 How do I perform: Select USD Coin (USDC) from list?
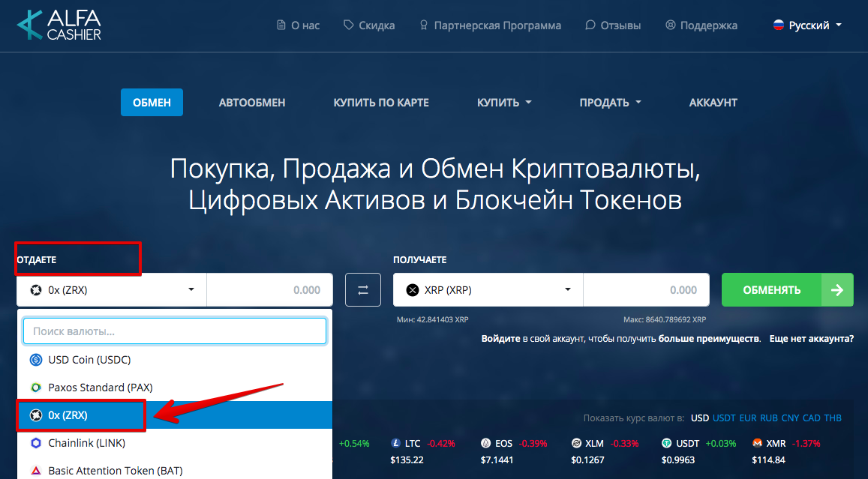pos(174,360)
